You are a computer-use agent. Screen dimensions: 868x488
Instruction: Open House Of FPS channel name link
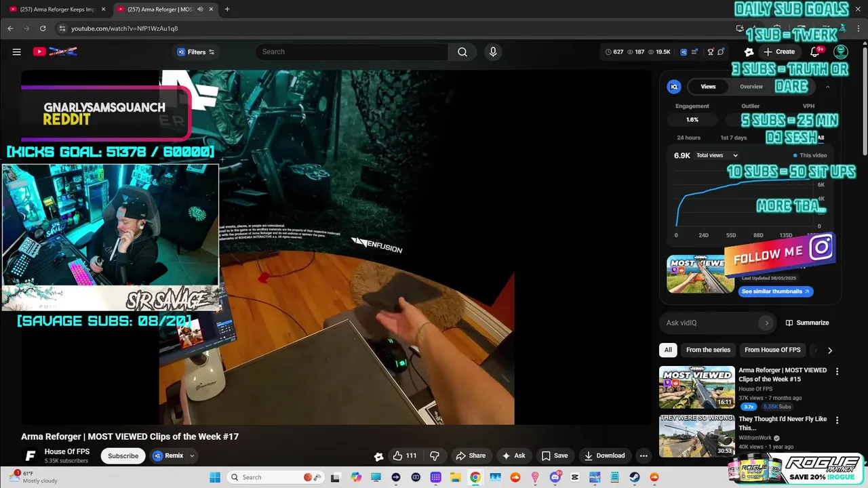(x=67, y=451)
